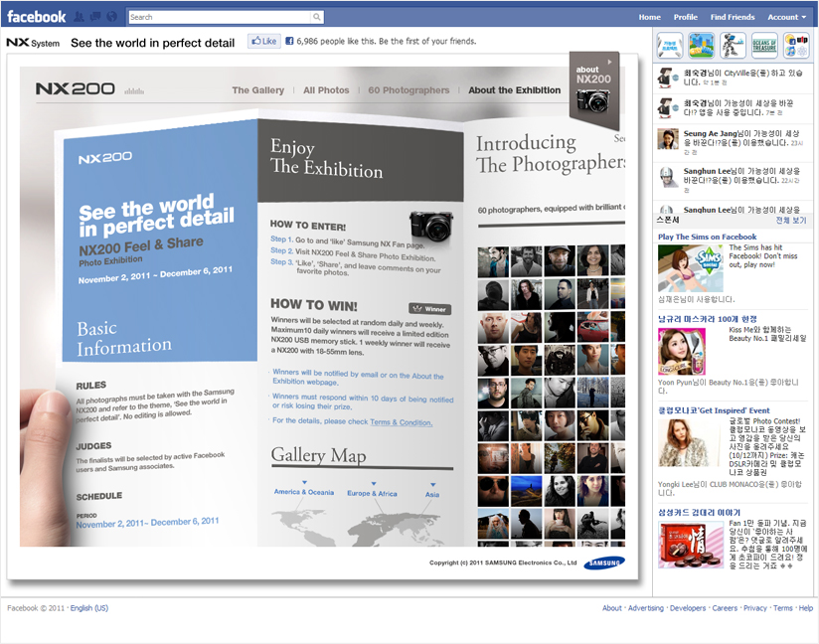Switch to The Gallery tab
819x644 pixels.
coord(258,90)
